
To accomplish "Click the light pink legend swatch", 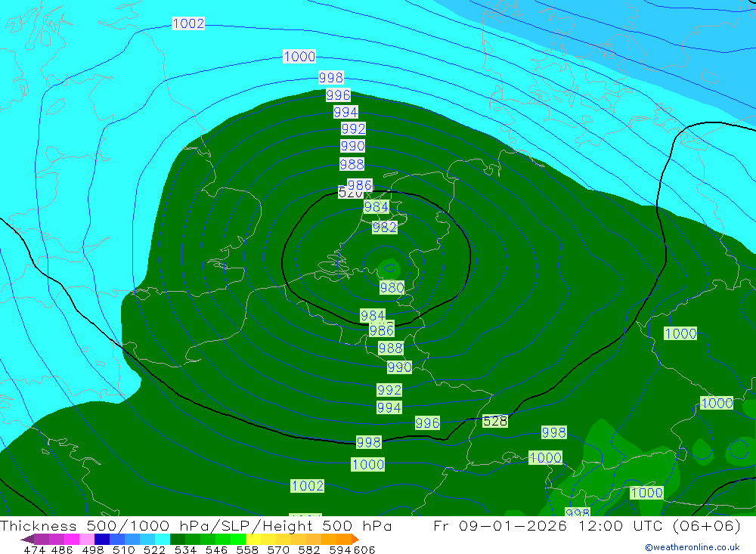I will pyautogui.click(x=87, y=539).
